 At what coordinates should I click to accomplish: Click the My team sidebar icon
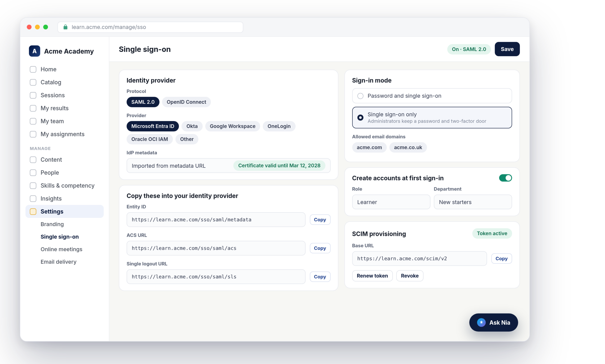point(33,121)
